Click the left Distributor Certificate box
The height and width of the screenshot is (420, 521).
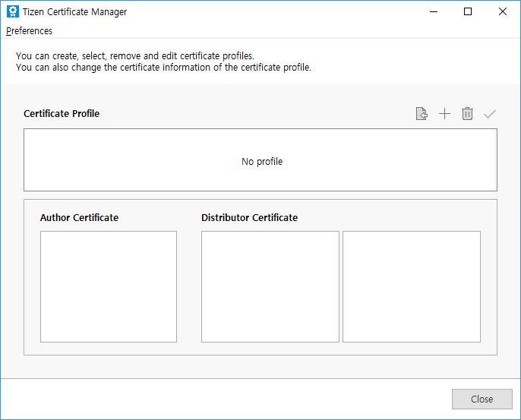pyautogui.click(x=270, y=287)
